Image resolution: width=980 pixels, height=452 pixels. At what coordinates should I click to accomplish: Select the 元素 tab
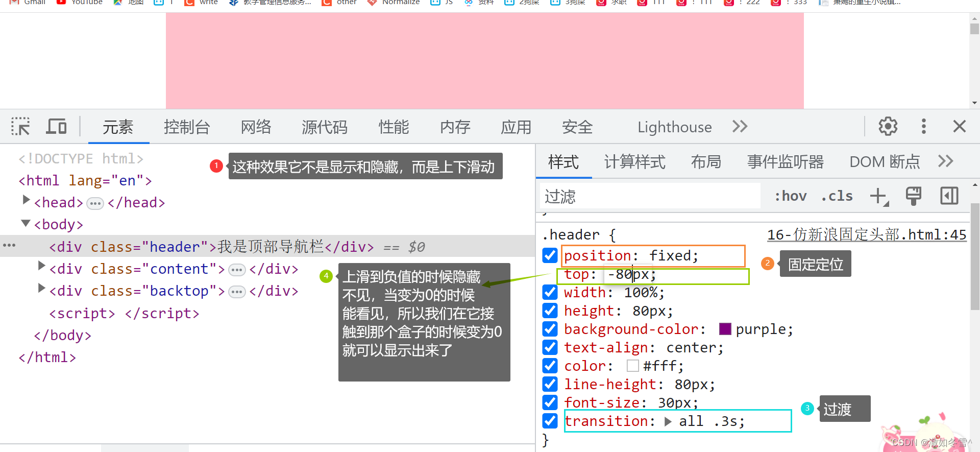pos(118,127)
